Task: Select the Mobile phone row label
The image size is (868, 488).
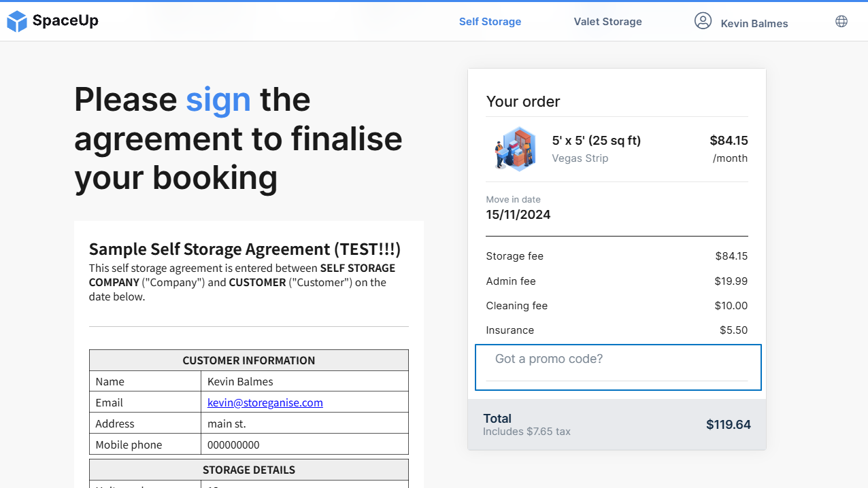Action: [x=129, y=445]
